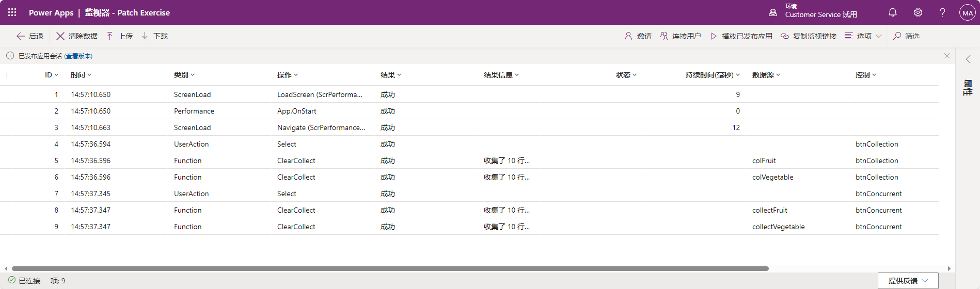Click the 筛选 filter button
The height and width of the screenshot is (289, 980).
[907, 36]
